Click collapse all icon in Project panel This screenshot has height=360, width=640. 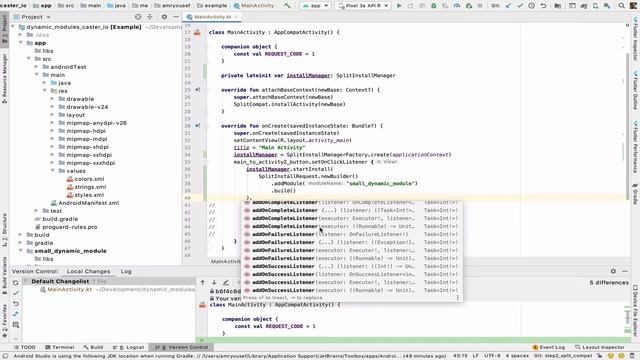tap(150, 17)
